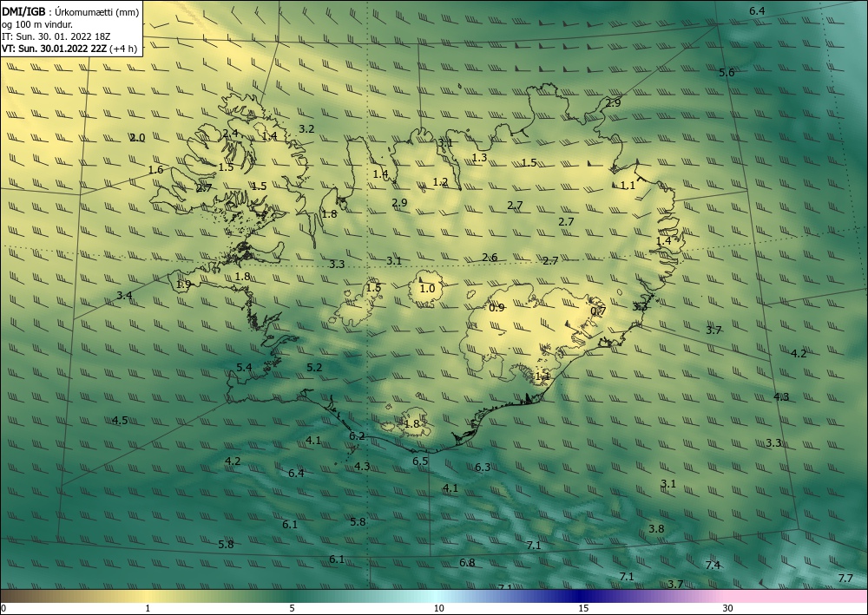
Task: Click the map value '7.4'
Action: point(713,565)
